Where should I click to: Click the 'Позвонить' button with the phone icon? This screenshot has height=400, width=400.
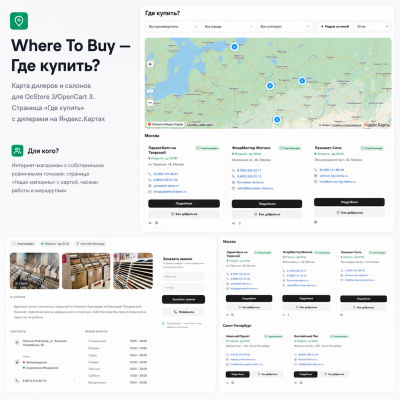coord(183,312)
